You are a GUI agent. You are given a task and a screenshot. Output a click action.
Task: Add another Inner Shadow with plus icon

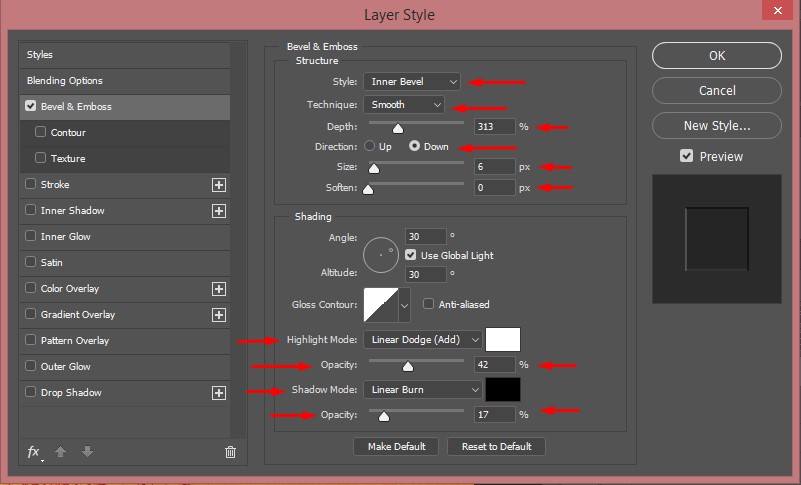tap(219, 211)
